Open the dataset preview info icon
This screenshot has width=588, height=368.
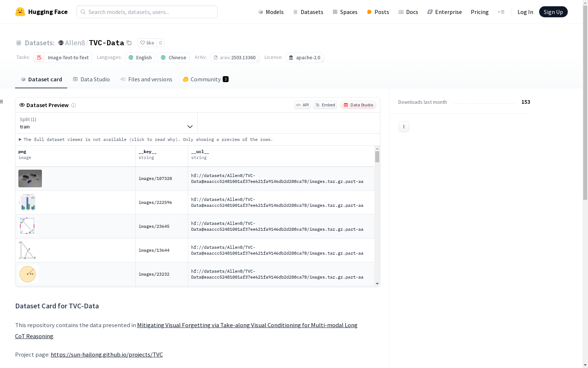73,105
